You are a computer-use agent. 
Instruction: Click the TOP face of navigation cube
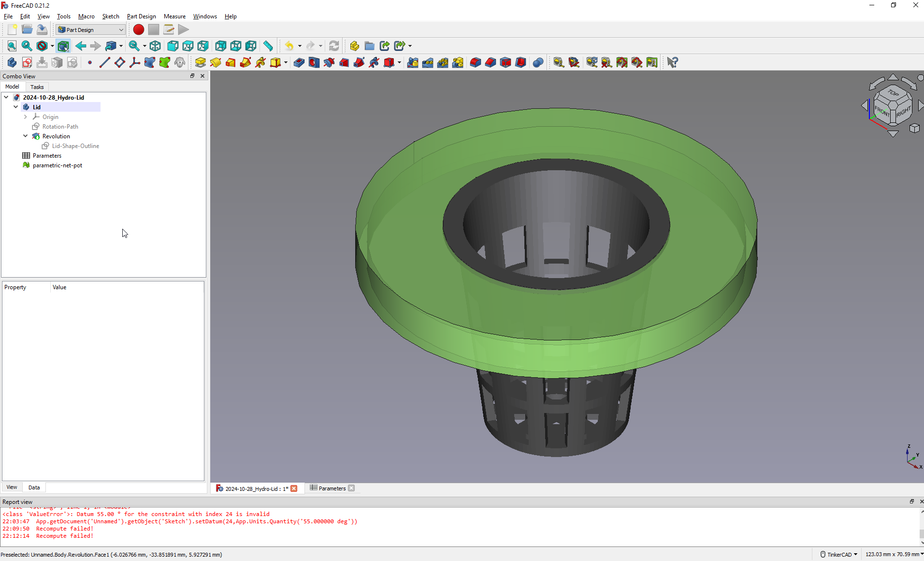pos(893,92)
